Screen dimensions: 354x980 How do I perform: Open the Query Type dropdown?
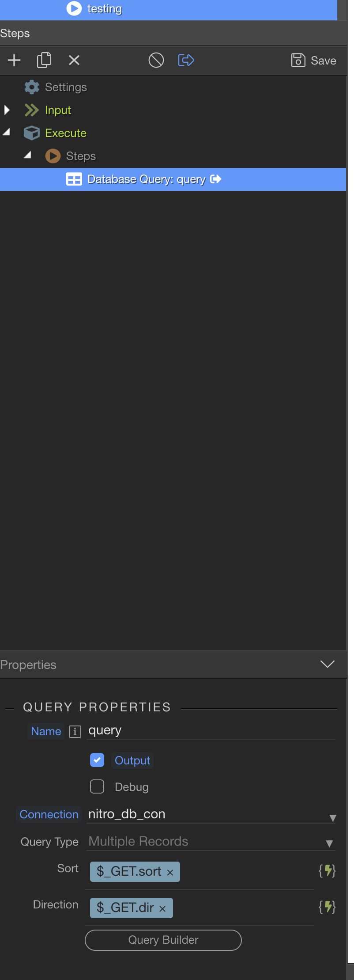pos(211,841)
